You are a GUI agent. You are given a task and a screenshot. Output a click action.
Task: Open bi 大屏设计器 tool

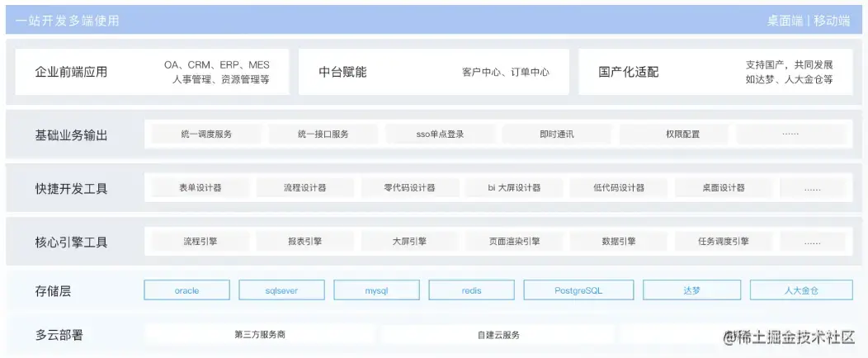tap(514, 188)
